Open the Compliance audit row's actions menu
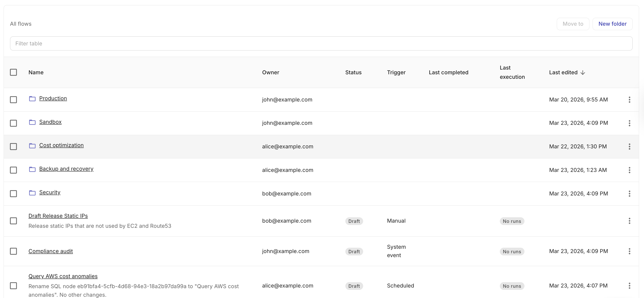 [629, 251]
